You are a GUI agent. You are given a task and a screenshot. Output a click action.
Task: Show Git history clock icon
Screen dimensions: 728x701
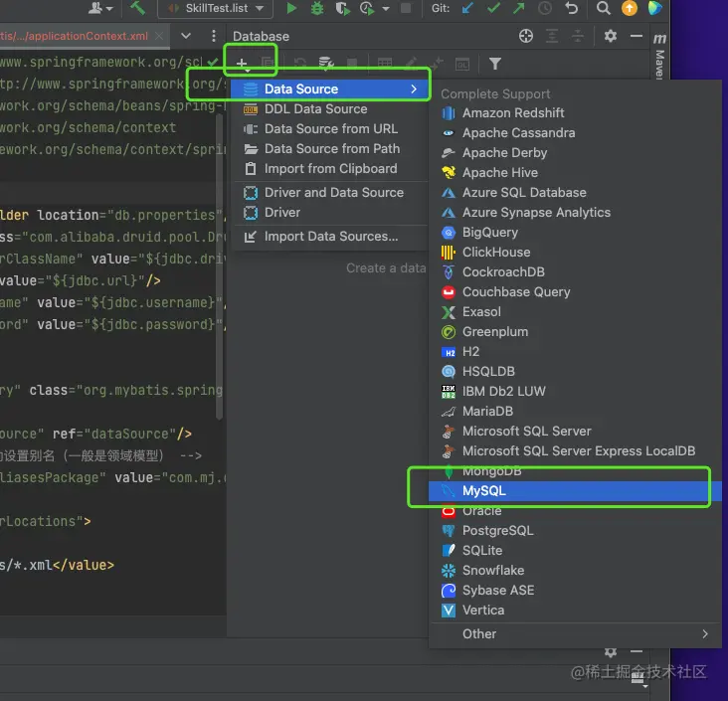coord(545,8)
